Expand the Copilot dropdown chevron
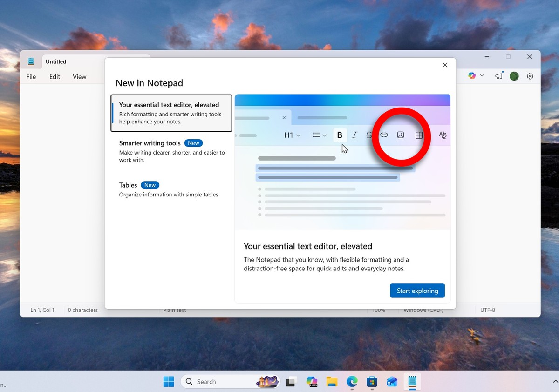This screenshot has height=392, width=559. (482, 75)
